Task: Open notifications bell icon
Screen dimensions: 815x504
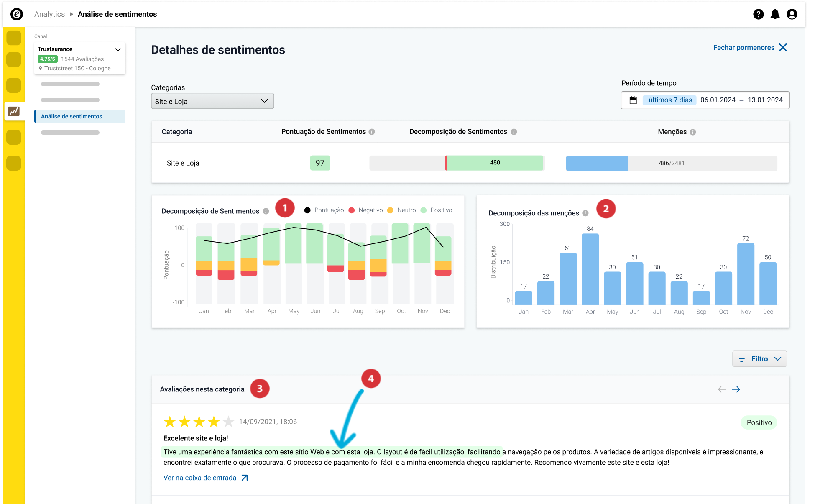Action: (775, 14)
